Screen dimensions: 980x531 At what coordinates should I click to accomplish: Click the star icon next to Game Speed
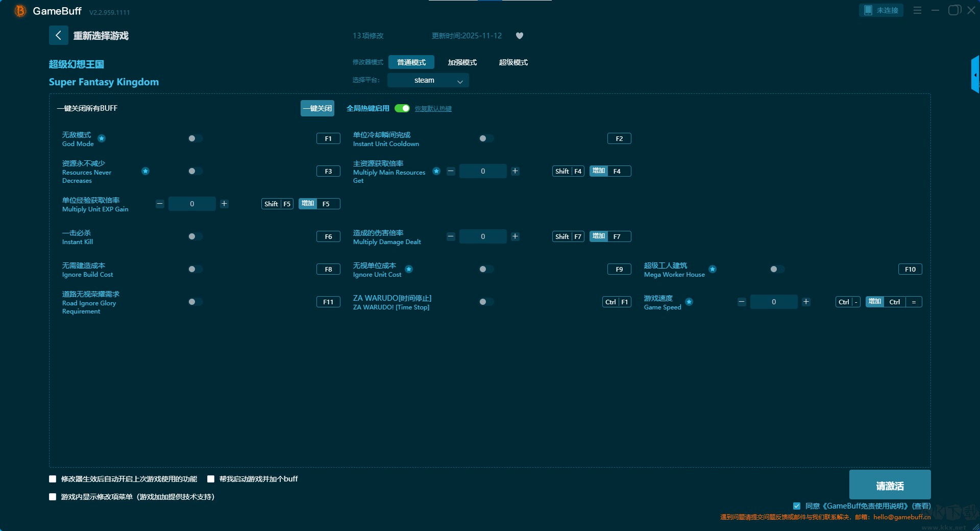[689, 302]
